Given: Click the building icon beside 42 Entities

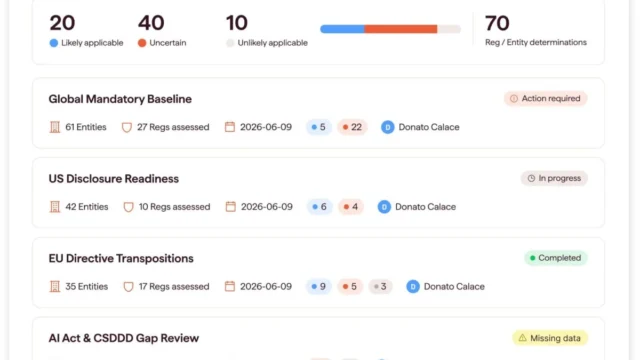Looking at the screenshot, I should click(x=55, y=207).
